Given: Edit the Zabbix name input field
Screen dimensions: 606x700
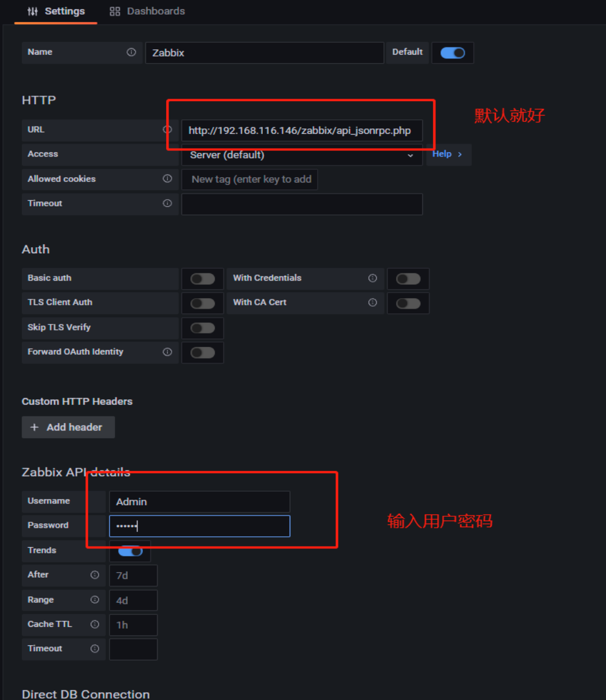Looking at the screenshot, I should 265,53.
